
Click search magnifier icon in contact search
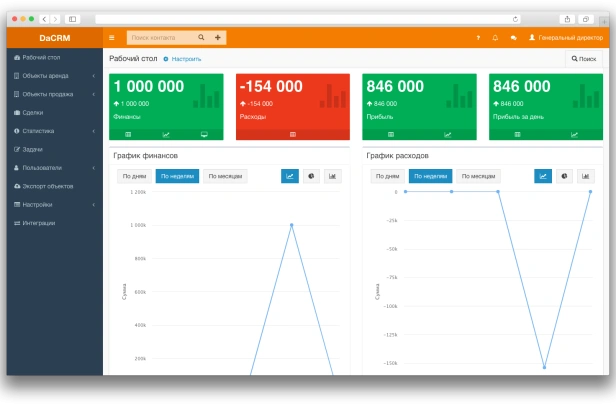point(201,38)
